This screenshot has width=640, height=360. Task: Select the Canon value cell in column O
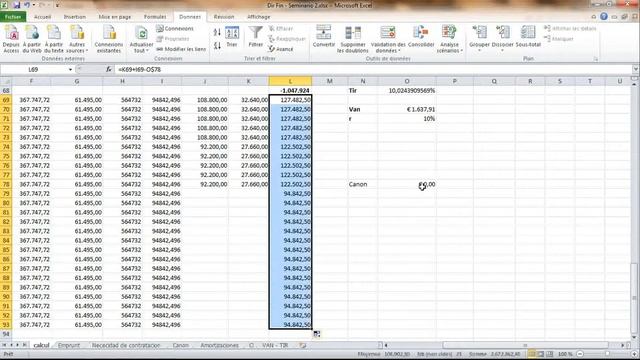407,184
